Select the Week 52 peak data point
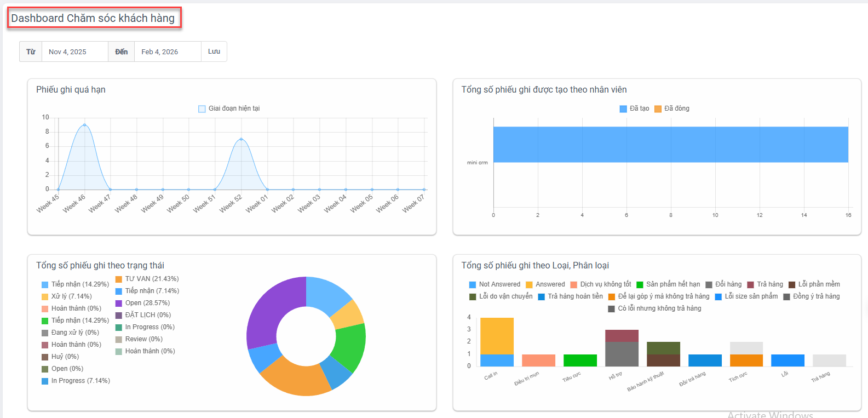 241,139
